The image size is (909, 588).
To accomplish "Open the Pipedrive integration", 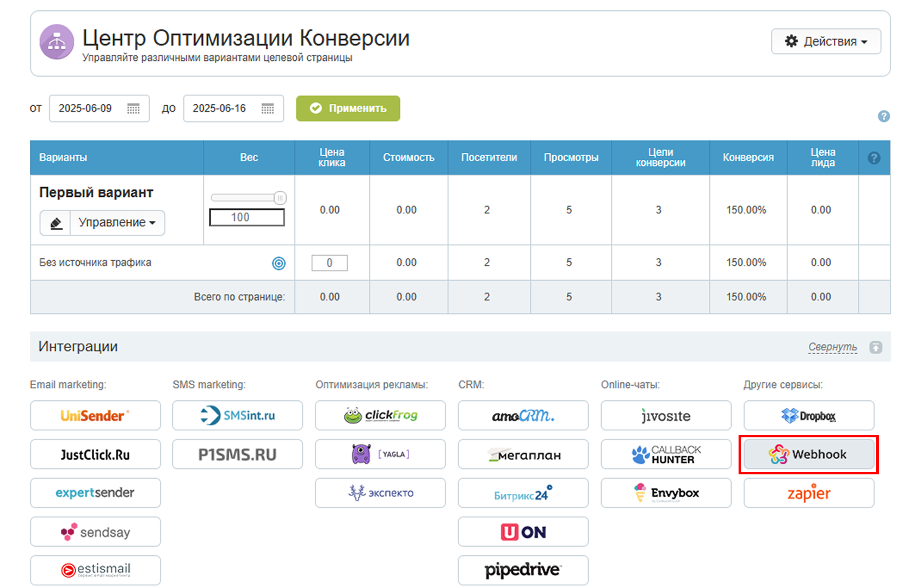I will tap(523, 570).
